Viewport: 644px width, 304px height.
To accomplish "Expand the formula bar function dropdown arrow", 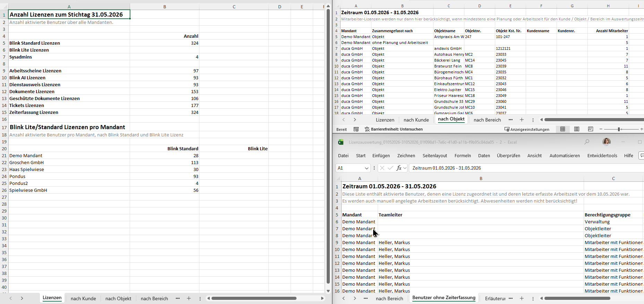I will (x=405, y=168).
